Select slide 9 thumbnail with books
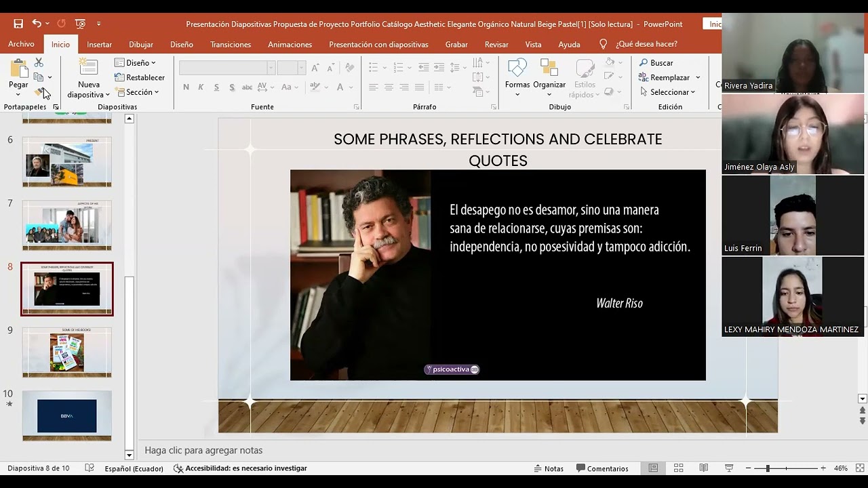The height and width of the screenshot is (488, 868). pos(67,352)
